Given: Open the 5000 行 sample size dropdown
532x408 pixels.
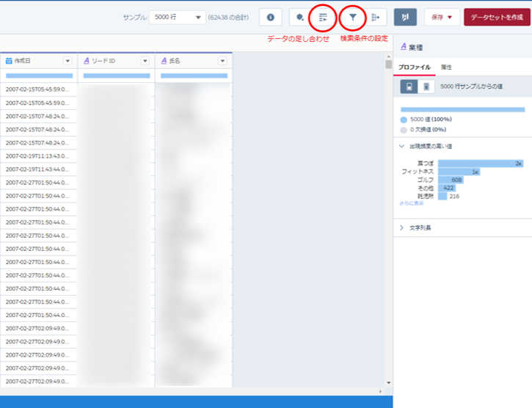Looking at the screenshot, I should [178, 17].
